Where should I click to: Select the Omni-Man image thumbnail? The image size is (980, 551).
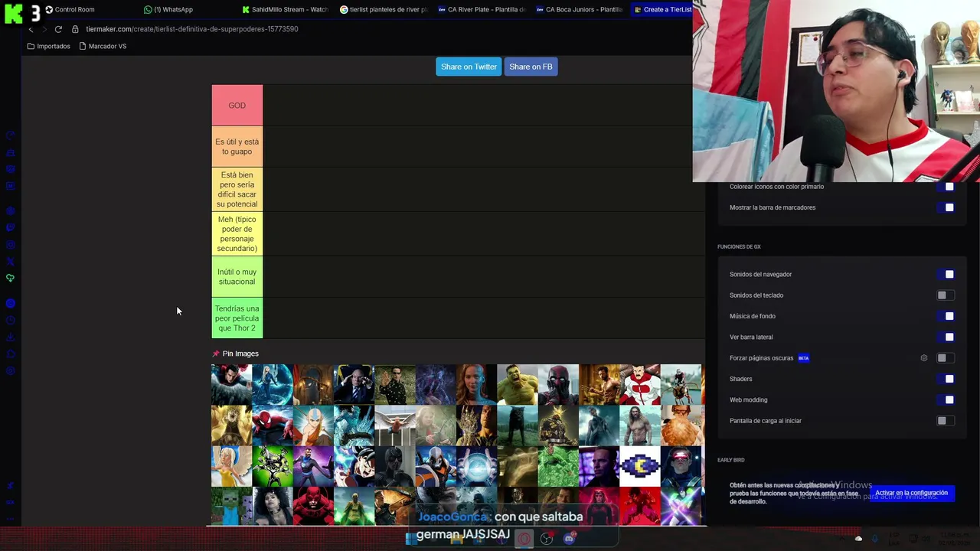(640, 384)
